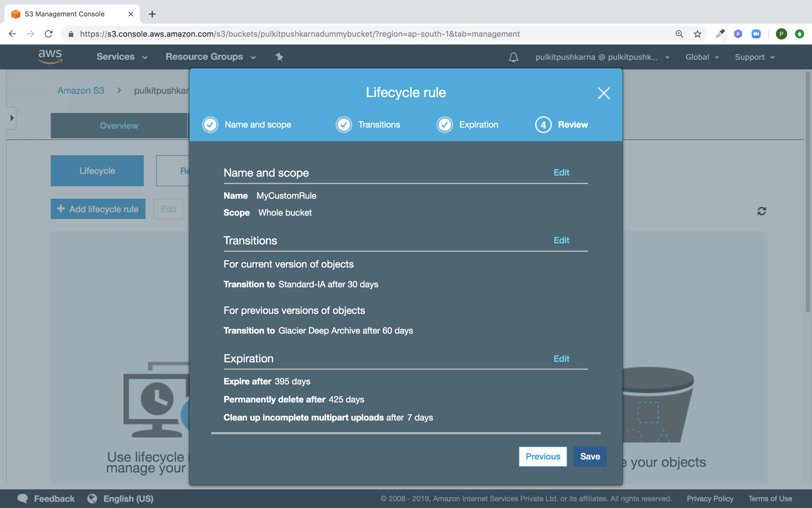Click the pin shortcut icon in navbar
Screen dimensions: 812x508
(279, 57)
